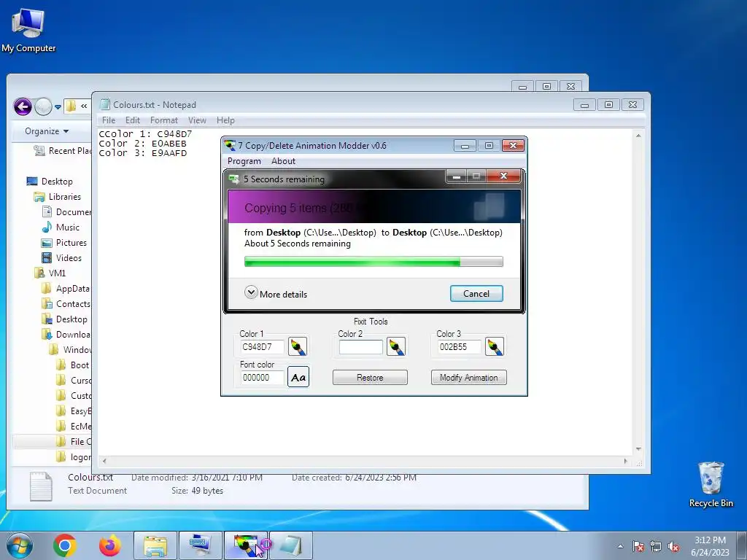Image resolution: width=747 pixels, height=560 pixels.
Task: Click the Color 3 hex input field
Action: [x=460, y=346]
